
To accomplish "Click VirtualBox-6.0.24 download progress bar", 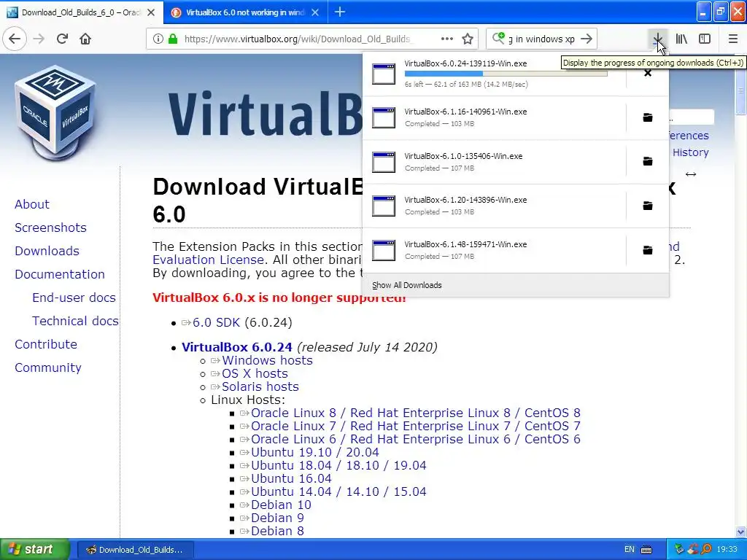I will pyautogui.click(x=506, y=74).
